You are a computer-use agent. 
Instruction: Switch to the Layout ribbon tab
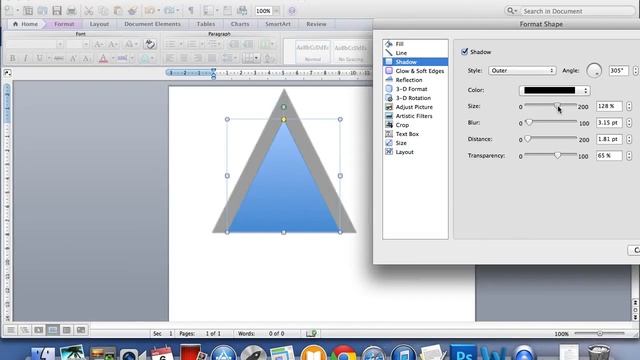(x=99, y=24)
